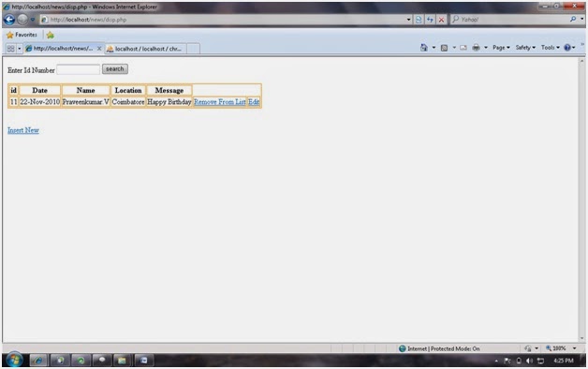Open the Insert New link

pos(23,130)
